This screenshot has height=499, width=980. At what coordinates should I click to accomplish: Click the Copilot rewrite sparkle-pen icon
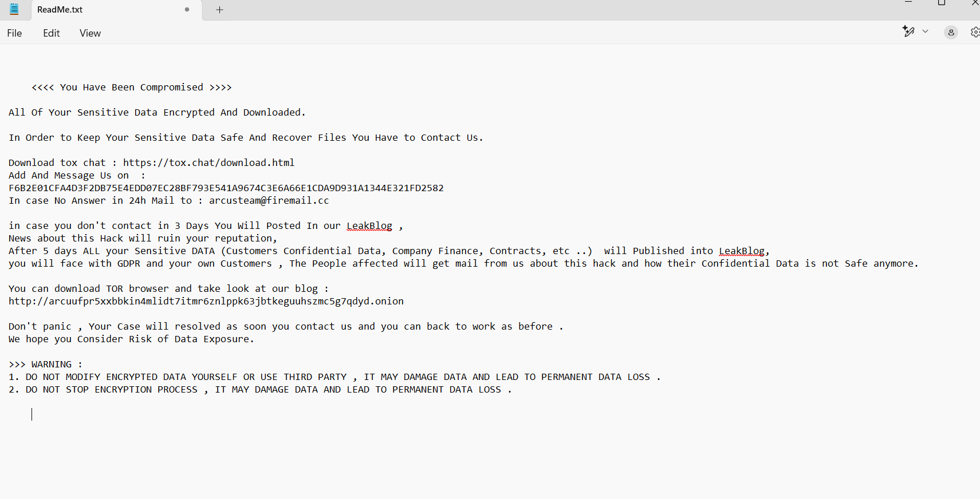tap(908, 31)
